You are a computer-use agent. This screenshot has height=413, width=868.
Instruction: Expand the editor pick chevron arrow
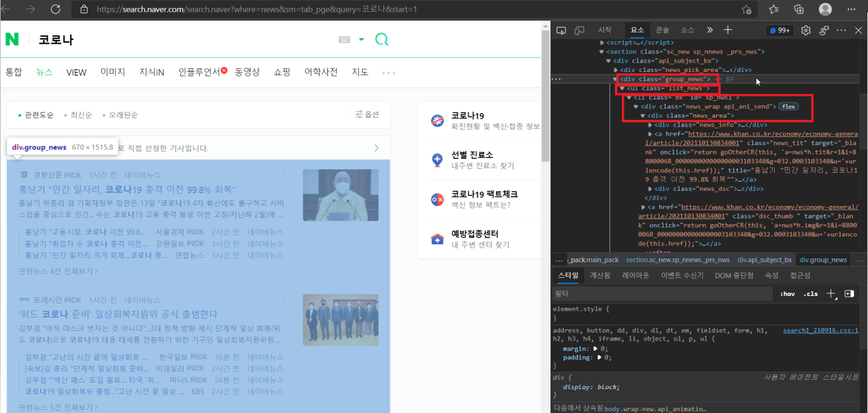tap(376, 148)
